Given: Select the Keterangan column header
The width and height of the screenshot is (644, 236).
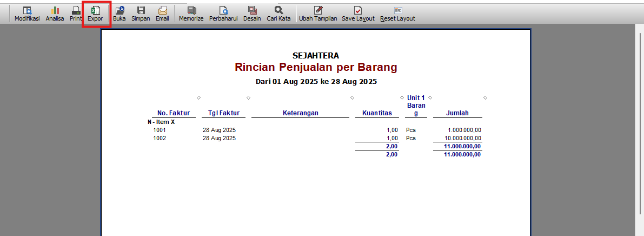Looking at the screenshot, I should [300, 113].
